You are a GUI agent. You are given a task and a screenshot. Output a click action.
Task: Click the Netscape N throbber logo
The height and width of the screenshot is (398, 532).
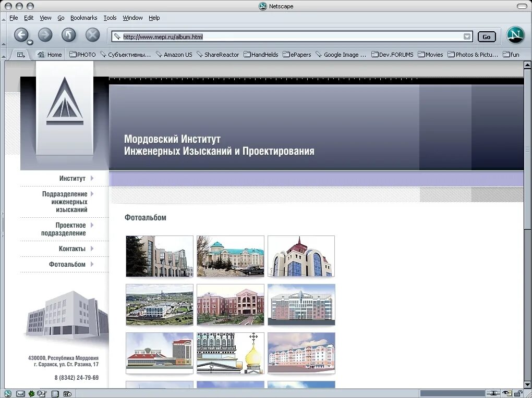(515, 35)
